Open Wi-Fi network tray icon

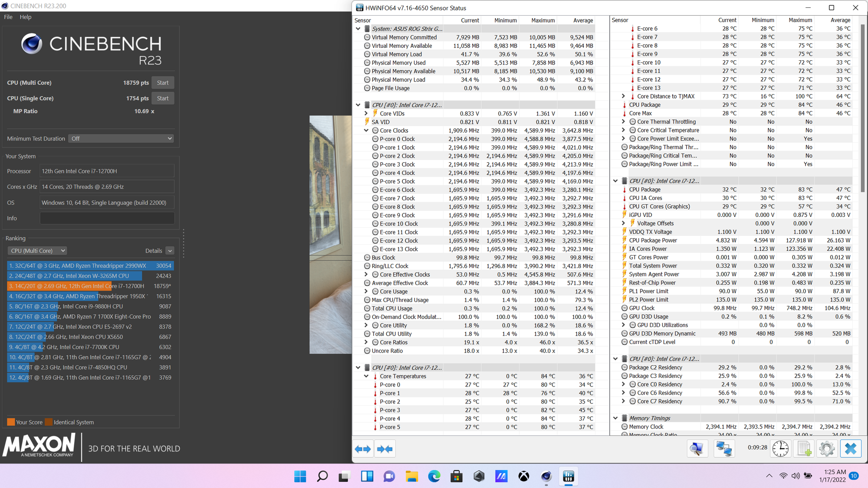pyautogui.click(x=783, y=476)
